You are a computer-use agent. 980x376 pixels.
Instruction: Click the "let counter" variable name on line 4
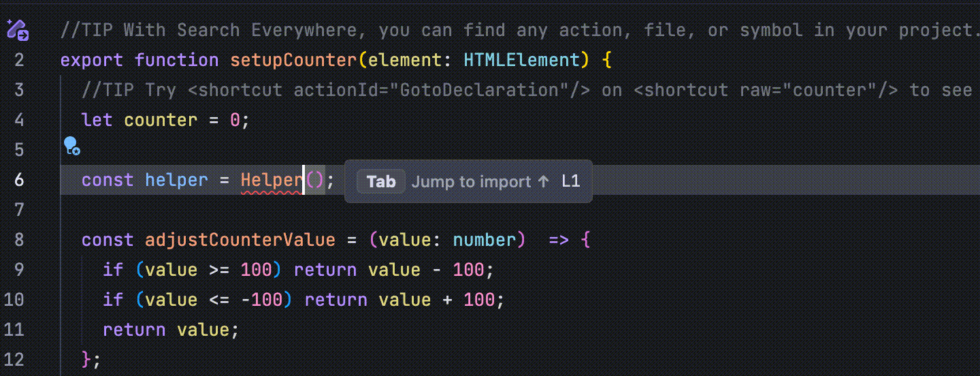[x=161, y=120]
